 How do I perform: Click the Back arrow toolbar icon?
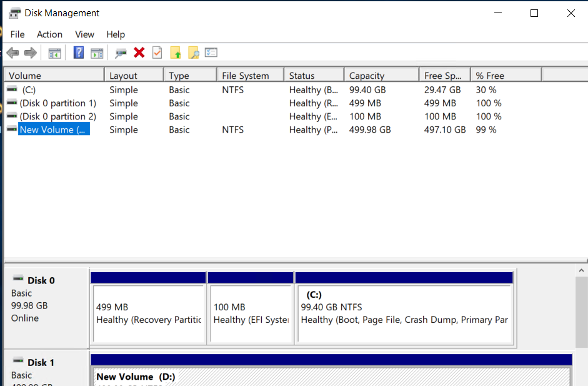coord(12,53)
